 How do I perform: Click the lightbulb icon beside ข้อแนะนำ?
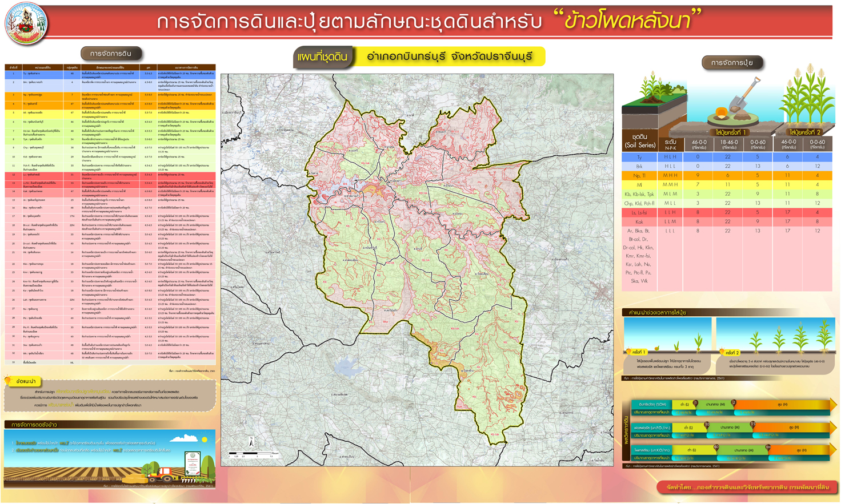click(x=9, y=381)
